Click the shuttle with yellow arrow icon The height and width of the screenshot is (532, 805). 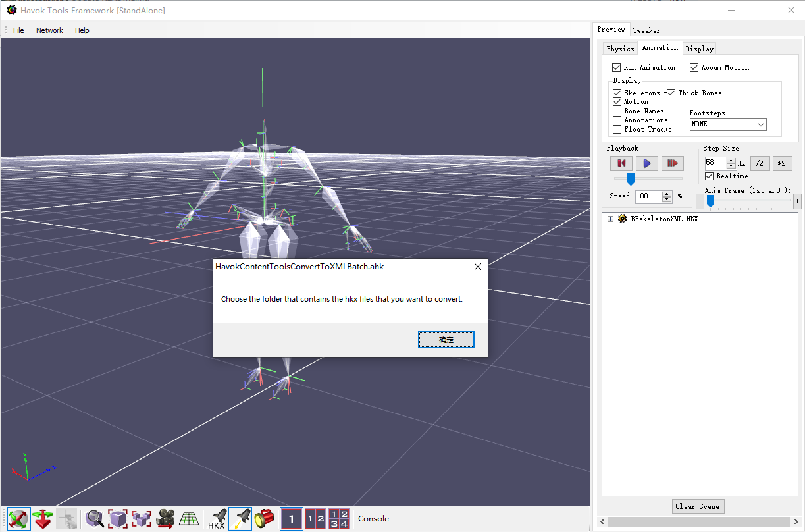point(241,519)
